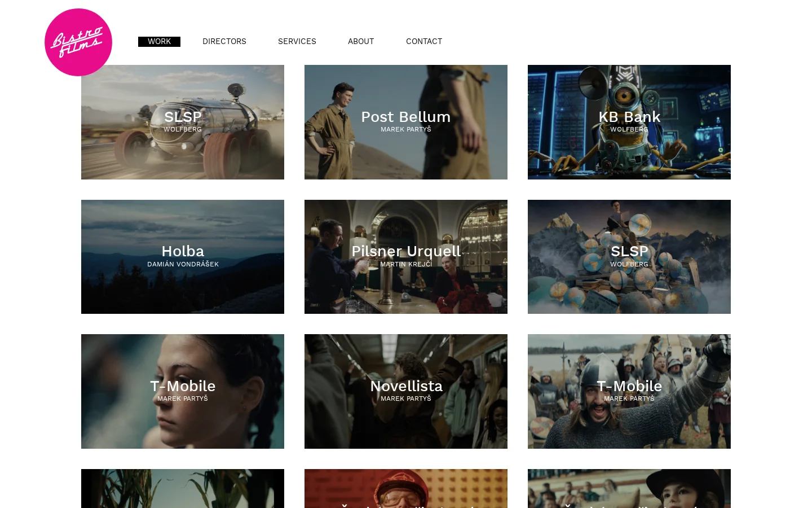Open the T-Mobile thumbnail with braided-hair girl
The width and height of the screenshot is (812, 508).
183,391
